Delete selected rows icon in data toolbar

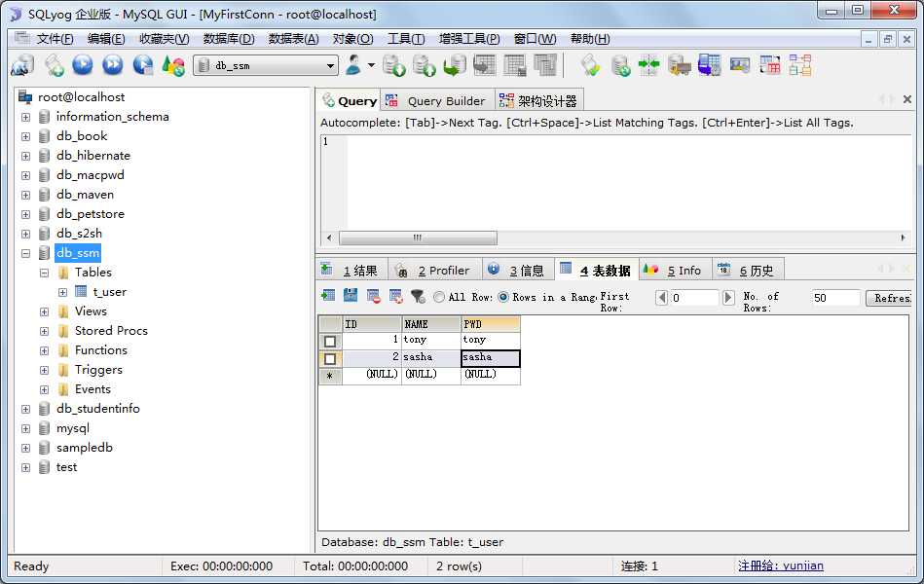373,296
